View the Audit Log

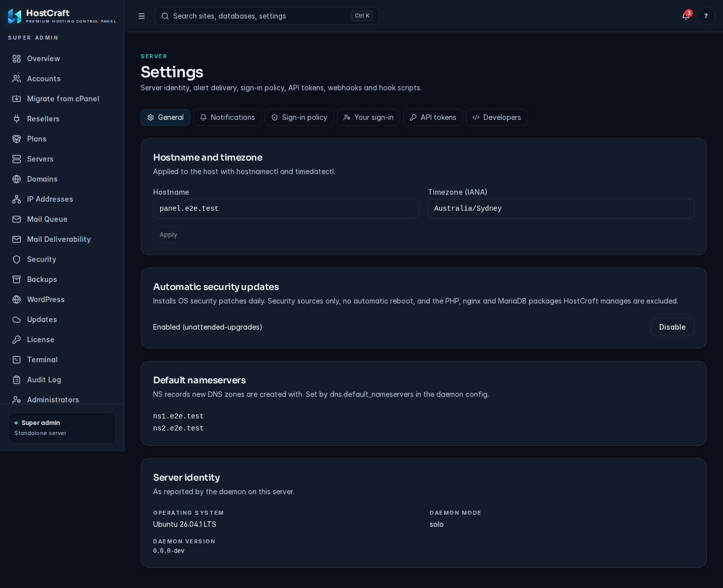[62, 380]
